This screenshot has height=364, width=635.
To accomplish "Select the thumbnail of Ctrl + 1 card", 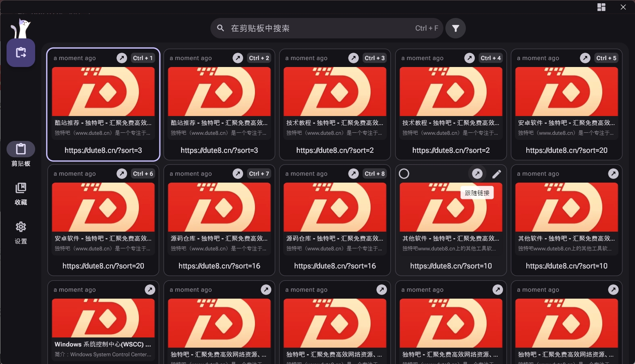I will coord(103,92).
